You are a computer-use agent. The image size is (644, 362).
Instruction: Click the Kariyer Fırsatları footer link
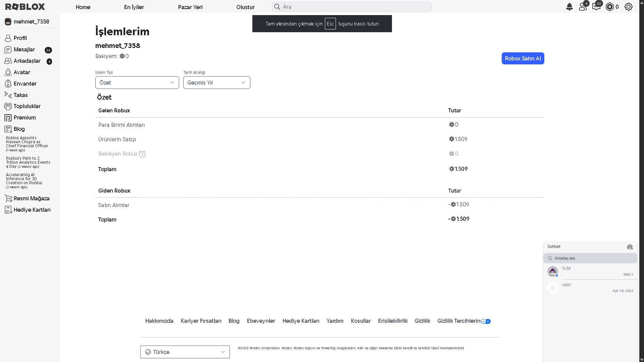[x=201, y=321]
